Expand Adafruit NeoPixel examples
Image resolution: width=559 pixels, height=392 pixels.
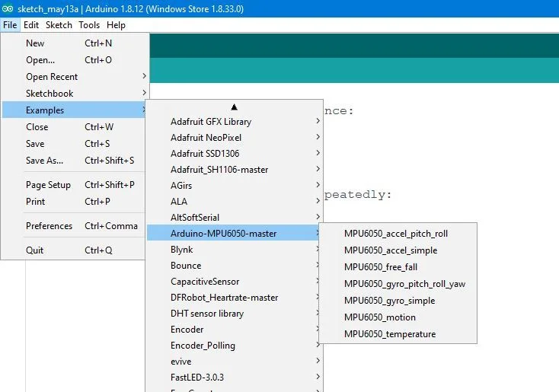(235, 138)
